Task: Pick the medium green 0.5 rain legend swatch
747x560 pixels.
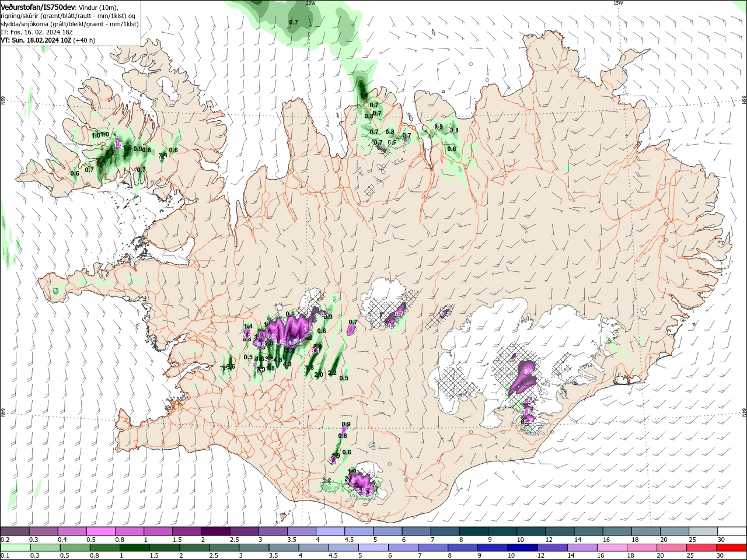Action: [74, 548]
